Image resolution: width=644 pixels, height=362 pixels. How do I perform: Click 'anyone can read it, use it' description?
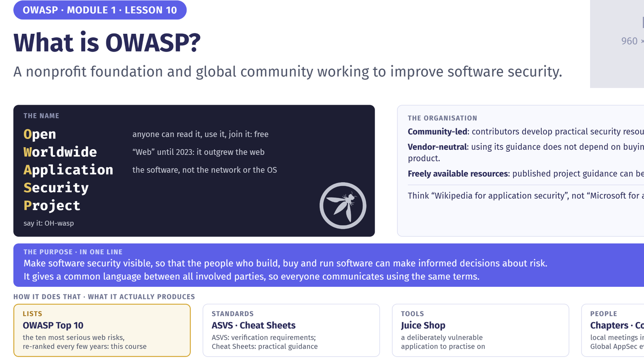(200, 134)
